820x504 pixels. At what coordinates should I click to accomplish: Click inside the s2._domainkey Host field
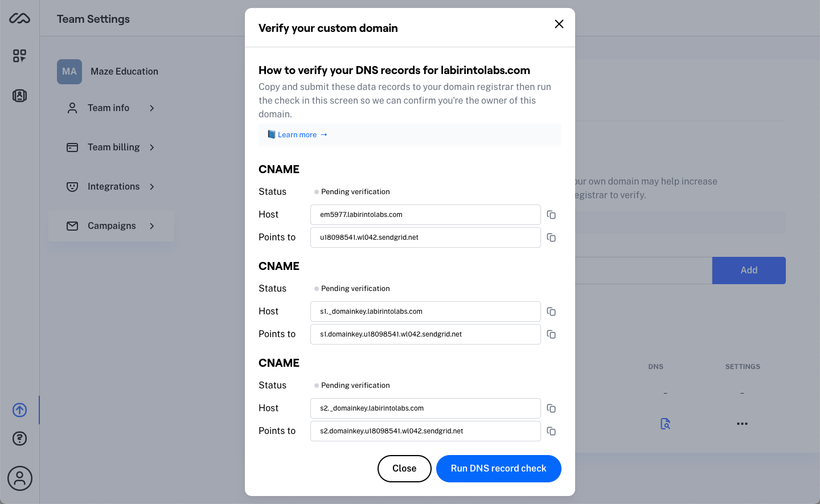[x=425, y=408]
